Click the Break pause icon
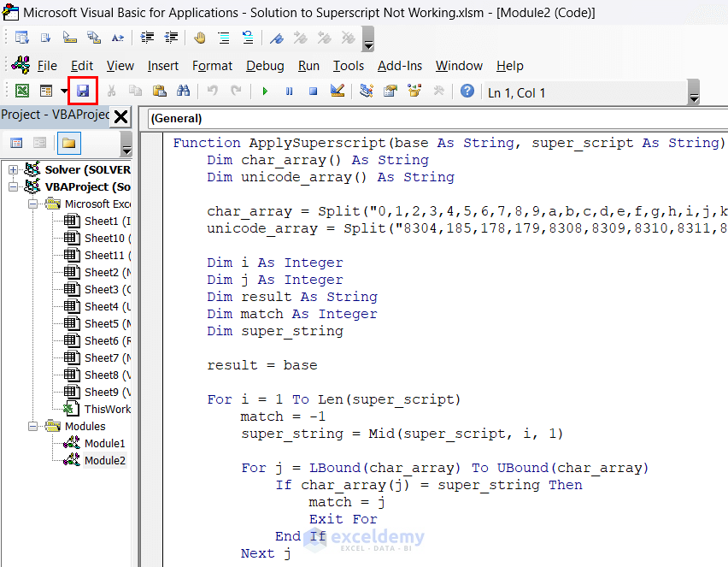 pos(290,92)
